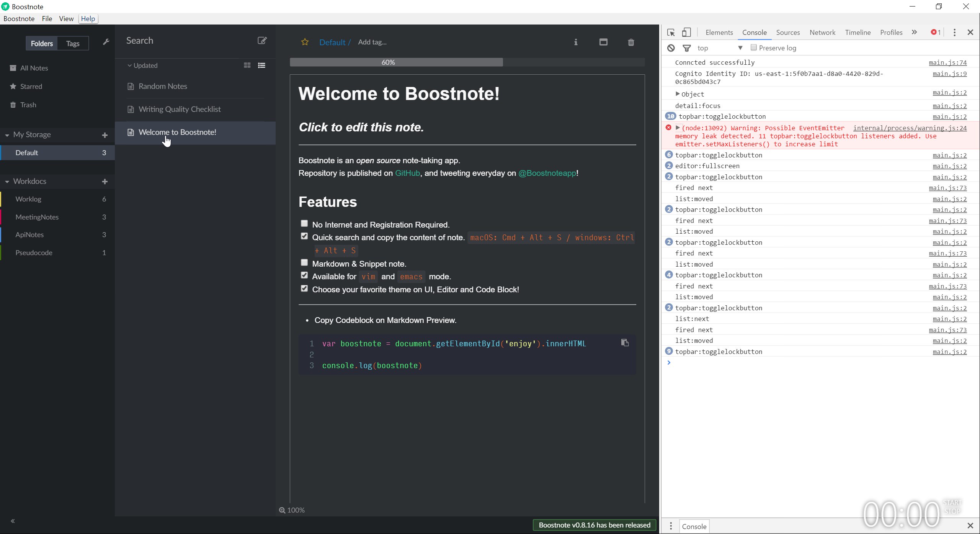
Task: Open the MeetingNotes folder
Action: click(57, 217)
